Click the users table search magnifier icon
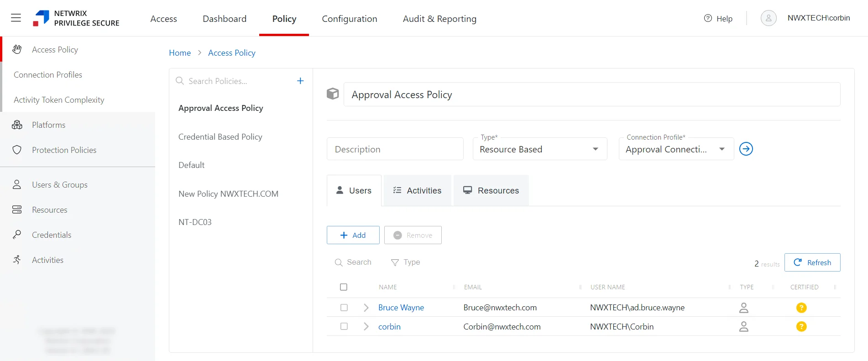This screenshot has width=868, height=361. 339,262
